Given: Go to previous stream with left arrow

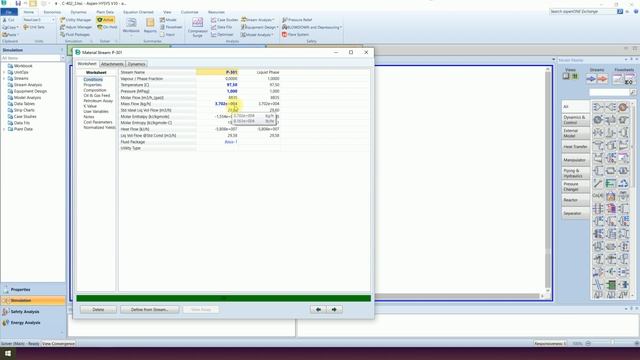Looking at the screenshot, I should click(x=318, y=309).
